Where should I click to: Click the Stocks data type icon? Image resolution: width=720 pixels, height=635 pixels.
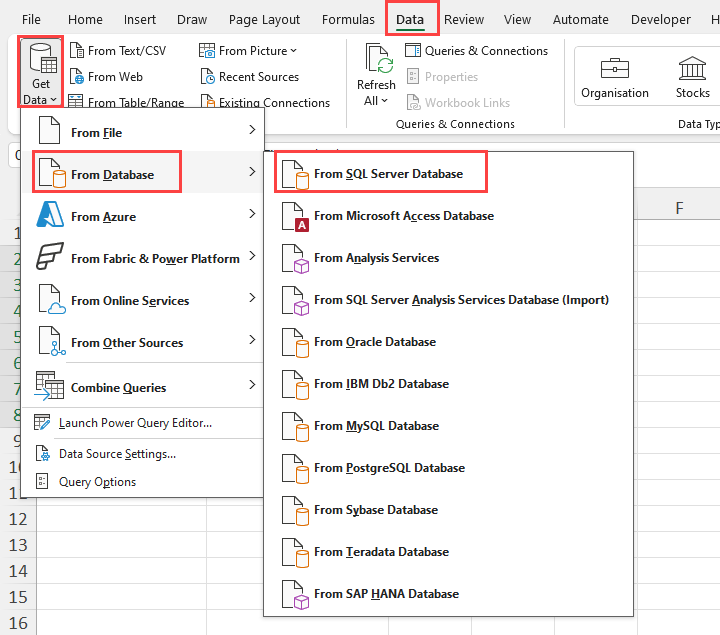pos(692,68)
